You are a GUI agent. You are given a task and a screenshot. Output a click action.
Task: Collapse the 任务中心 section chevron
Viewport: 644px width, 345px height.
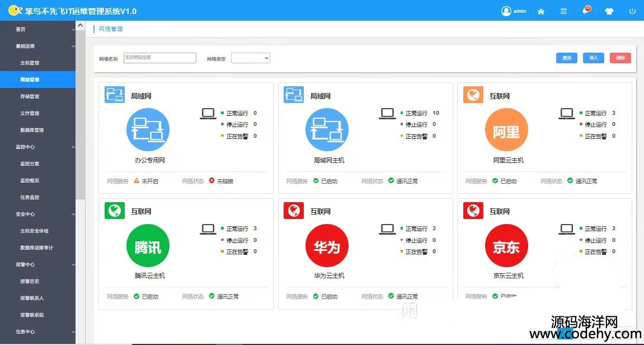click(x=73, y=332)
